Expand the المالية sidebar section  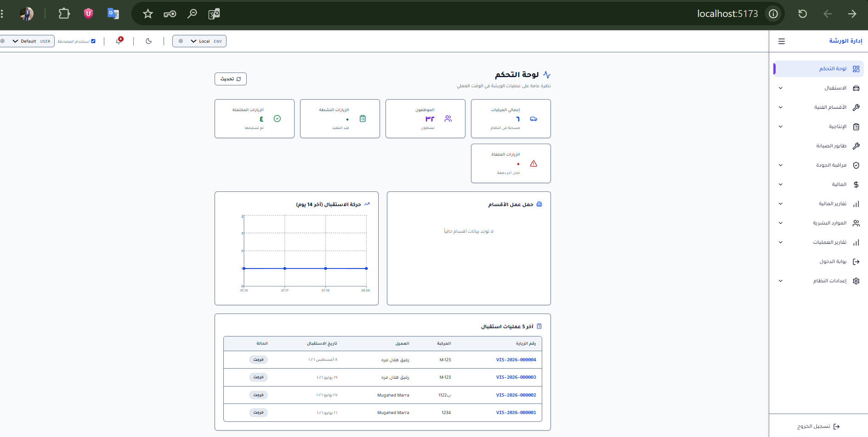pos(818,185)
